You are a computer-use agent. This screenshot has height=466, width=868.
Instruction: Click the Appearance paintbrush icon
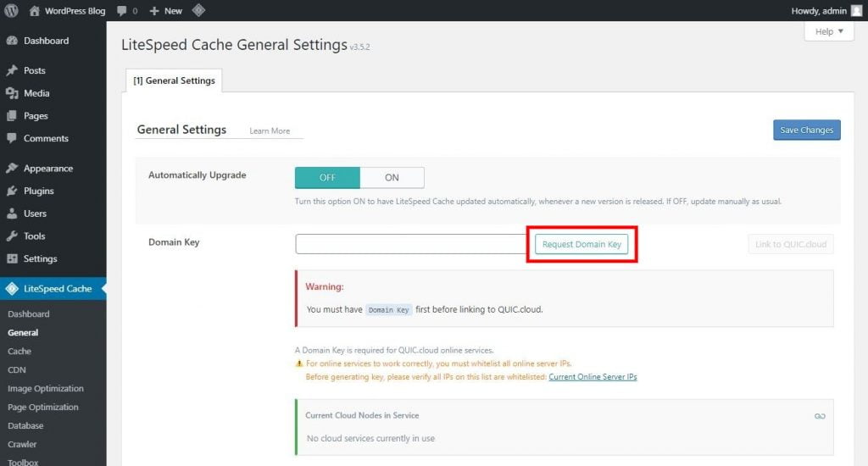click(12, 169)
